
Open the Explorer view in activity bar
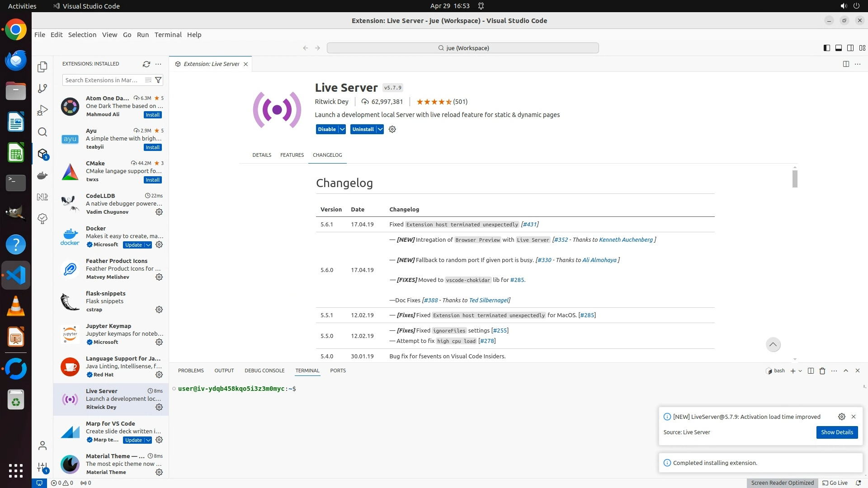(x=42, y=67)
